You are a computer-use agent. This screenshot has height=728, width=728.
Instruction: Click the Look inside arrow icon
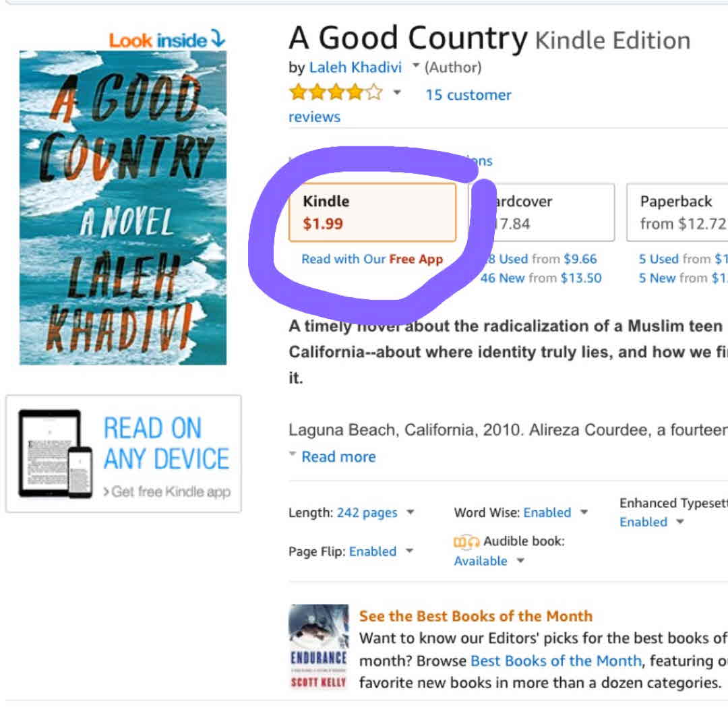217,39
